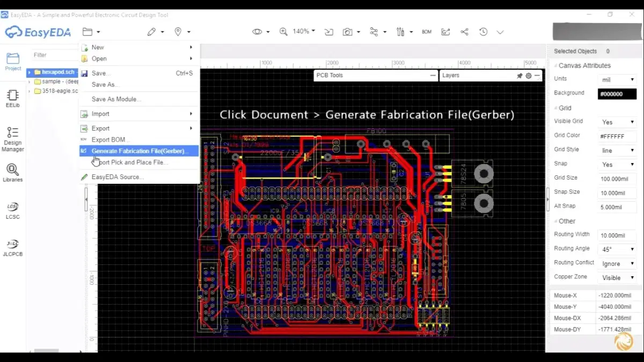Click the LCSC parts icon
The width and height of the screenshot is (644, 362).
(12, 210)
